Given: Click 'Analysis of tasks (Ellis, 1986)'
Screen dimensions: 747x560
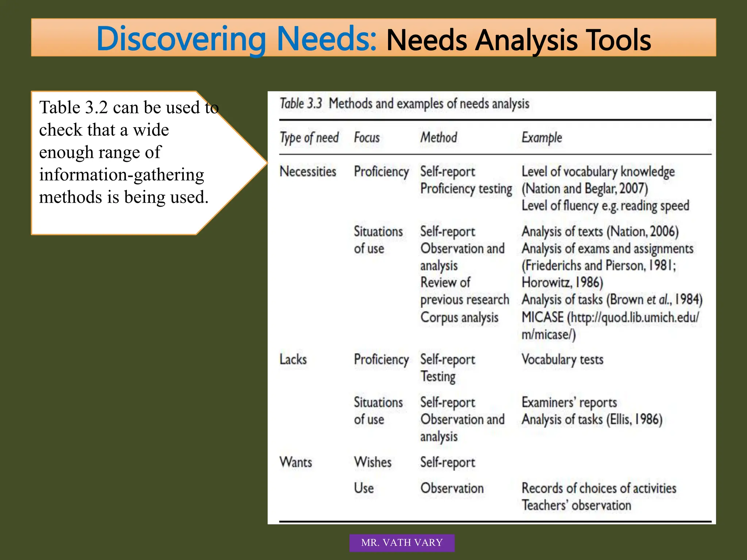Looking at the screenshot, I should (x=592, y=420).
